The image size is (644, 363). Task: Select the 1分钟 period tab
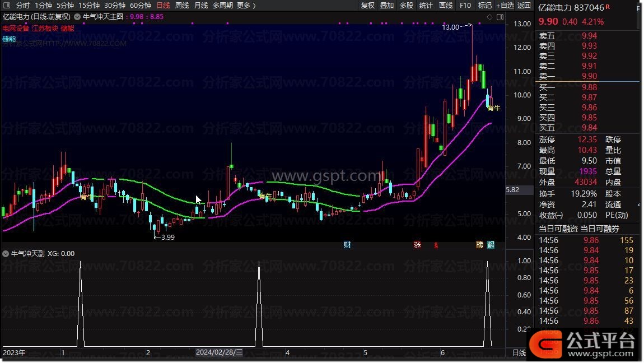(x=43, y=6)
